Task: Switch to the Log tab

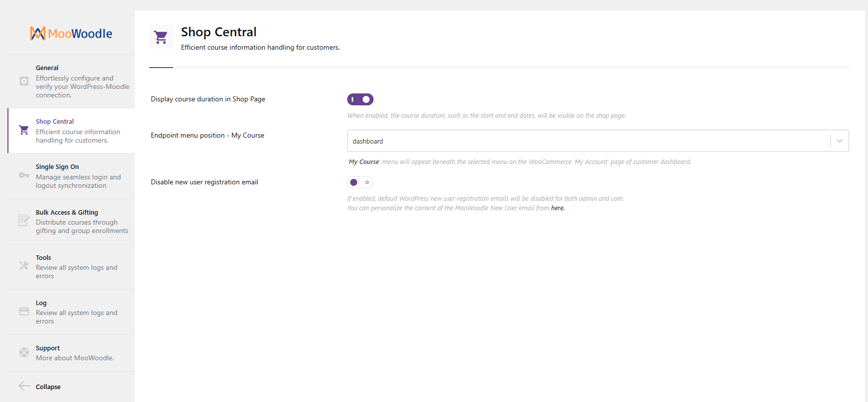Action: 71,312
